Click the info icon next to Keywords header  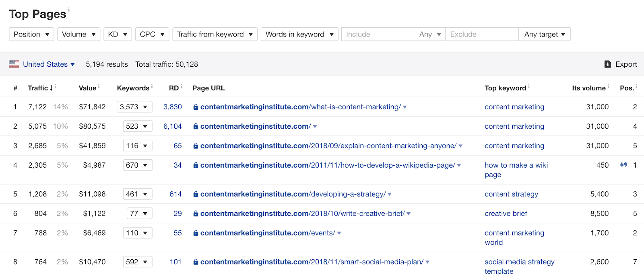click(x=152, y=86)
